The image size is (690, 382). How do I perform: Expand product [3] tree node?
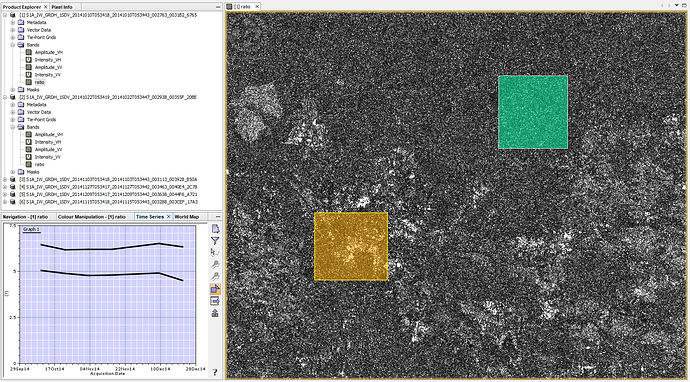click(5, 180)
